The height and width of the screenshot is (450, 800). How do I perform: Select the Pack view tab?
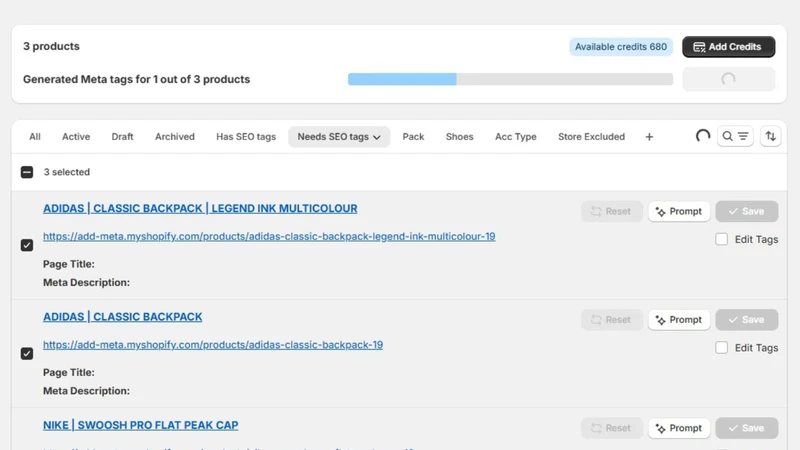[413, 137]
